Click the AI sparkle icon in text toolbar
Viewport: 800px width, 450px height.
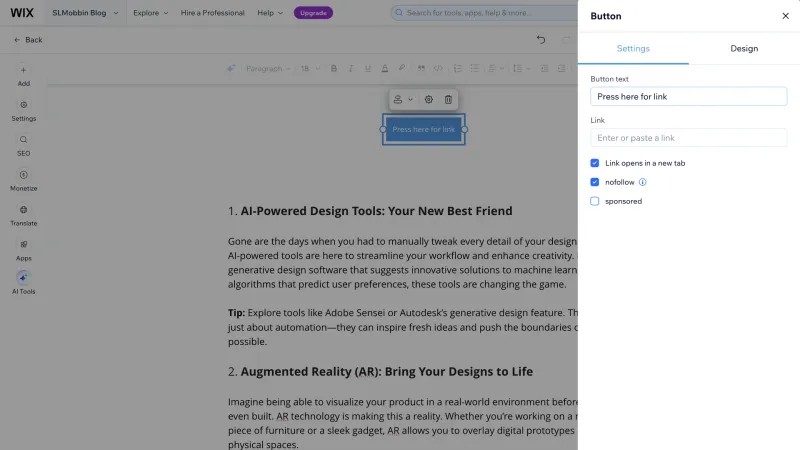[231, 68]
